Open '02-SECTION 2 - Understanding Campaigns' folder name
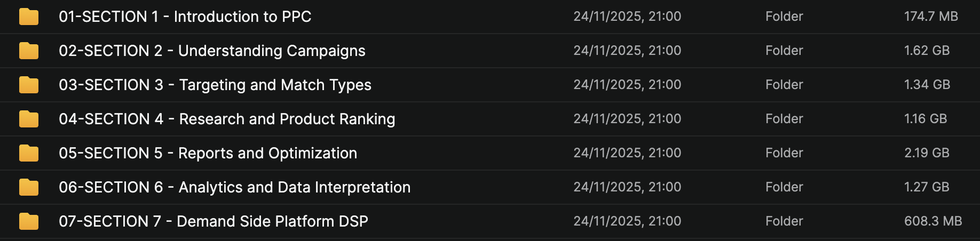The height and width of the screenshot is (241, 980). coord(212,51)
